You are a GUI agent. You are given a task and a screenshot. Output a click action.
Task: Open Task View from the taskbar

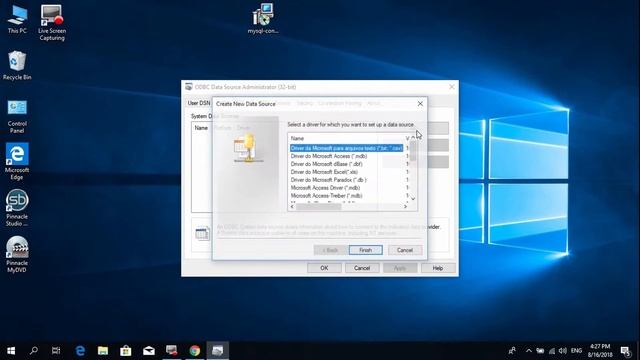tap(56, 351)
